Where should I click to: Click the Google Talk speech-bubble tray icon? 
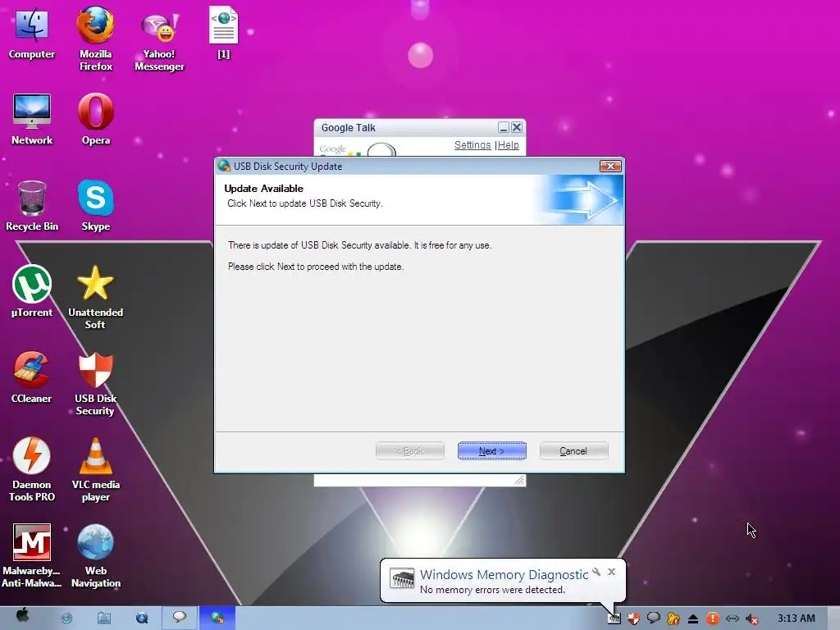click(x=654, y=619)
